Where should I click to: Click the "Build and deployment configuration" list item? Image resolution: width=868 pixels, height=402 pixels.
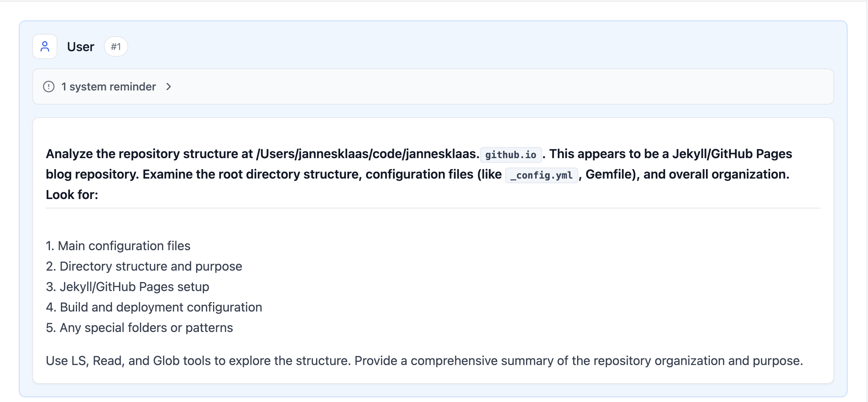pos(154,307)
